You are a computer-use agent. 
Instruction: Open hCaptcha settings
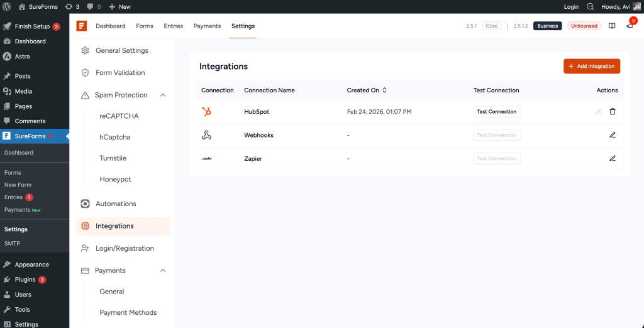[x=114, y=137]
